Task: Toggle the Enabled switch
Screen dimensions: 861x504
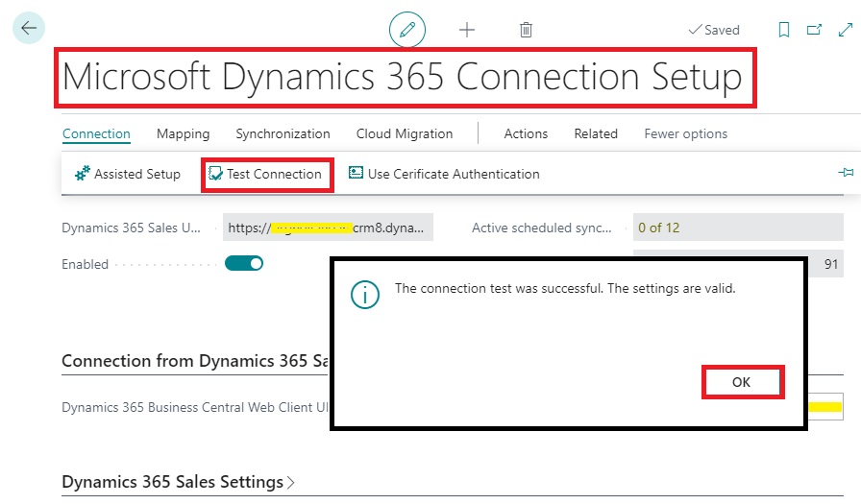Action: (x=243, y=263)
